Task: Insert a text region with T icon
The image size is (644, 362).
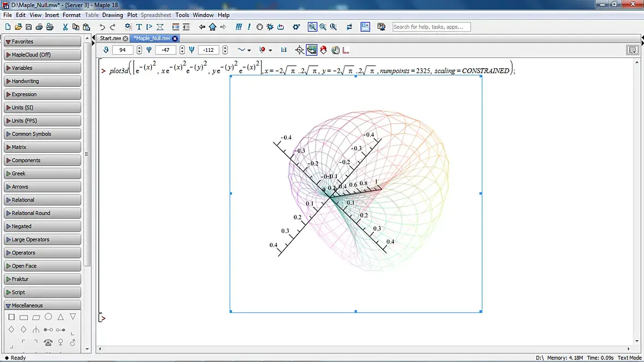Action: pyautogui.click(x=139, y=27)
